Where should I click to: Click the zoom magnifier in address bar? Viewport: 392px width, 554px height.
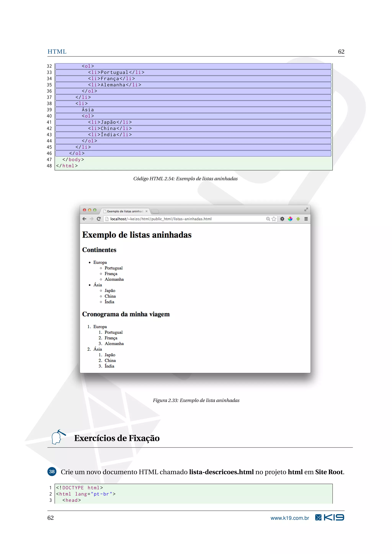(268, 219)
